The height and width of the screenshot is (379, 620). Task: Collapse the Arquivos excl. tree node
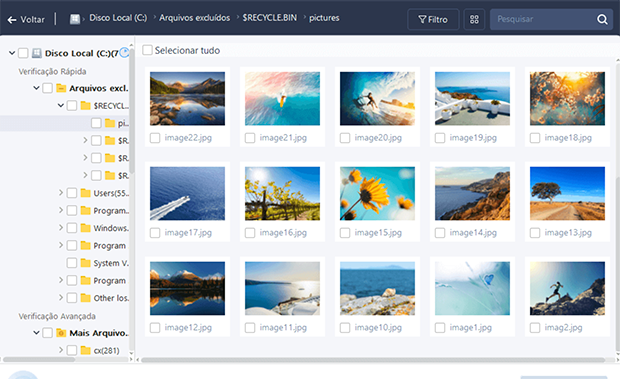[36, 88]
